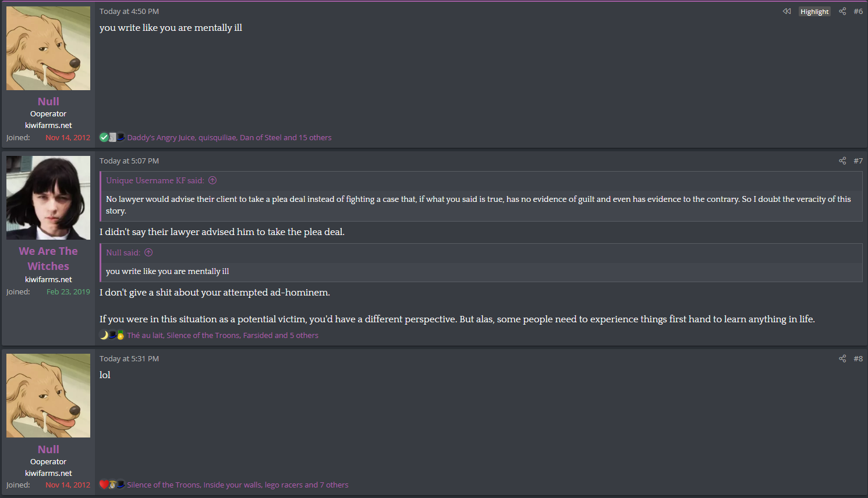Open We Are The Witches' avatar image
Image resolution: width=868 pixels, height=498 pixels.
48,198
